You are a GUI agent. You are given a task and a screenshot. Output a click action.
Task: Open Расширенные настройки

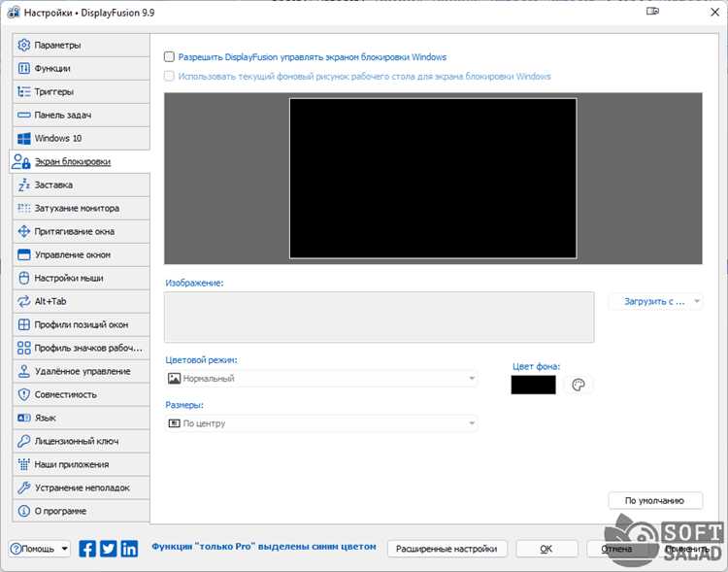(447, 549)
